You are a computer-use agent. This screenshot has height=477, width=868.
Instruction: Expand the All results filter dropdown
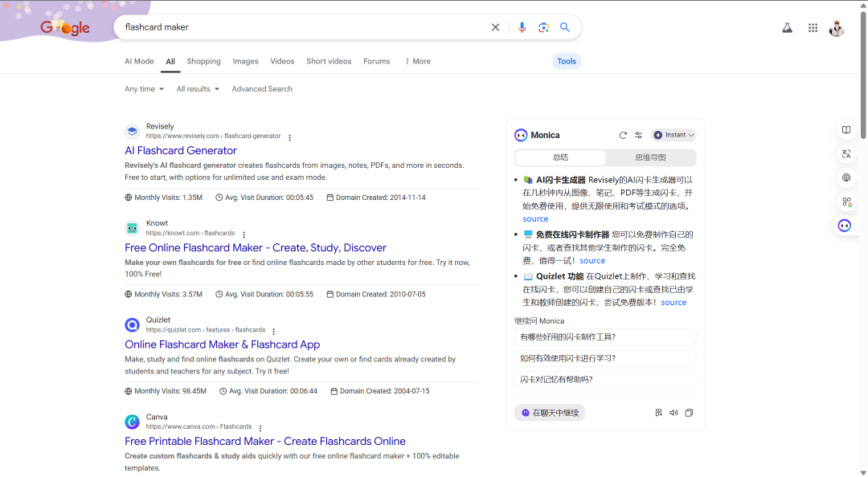pyautogui.click(x=198, y=89)
